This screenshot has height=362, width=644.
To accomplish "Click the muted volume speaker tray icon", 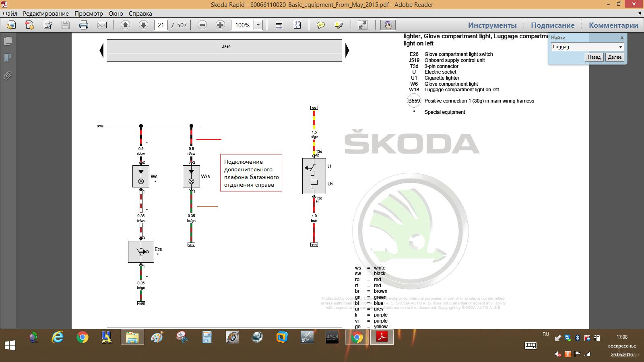I will (x=558, y=354).
